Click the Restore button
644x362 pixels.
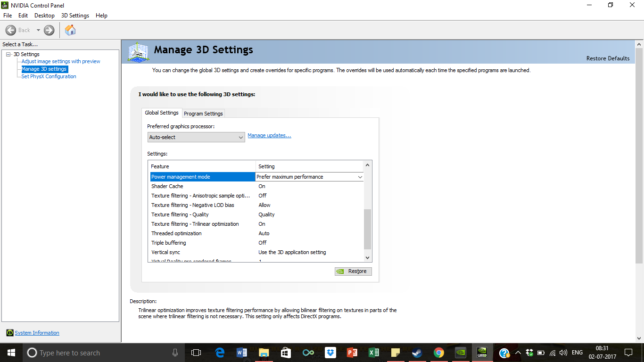(353, 271)
